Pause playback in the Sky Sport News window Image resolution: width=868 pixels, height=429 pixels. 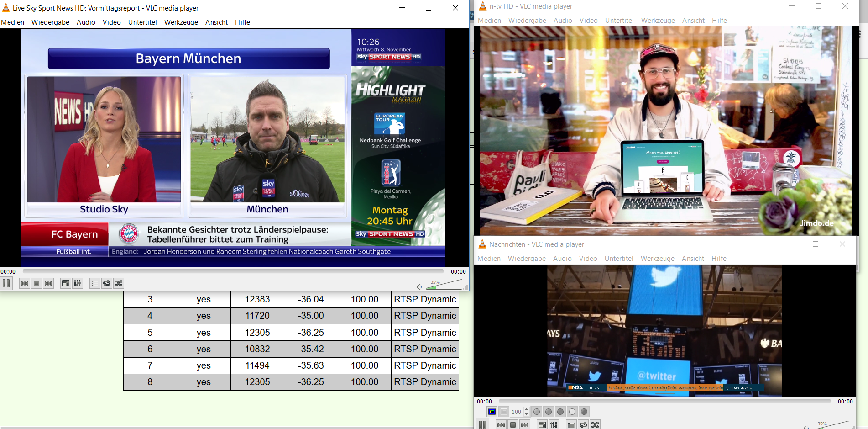[x=6, y=283]
